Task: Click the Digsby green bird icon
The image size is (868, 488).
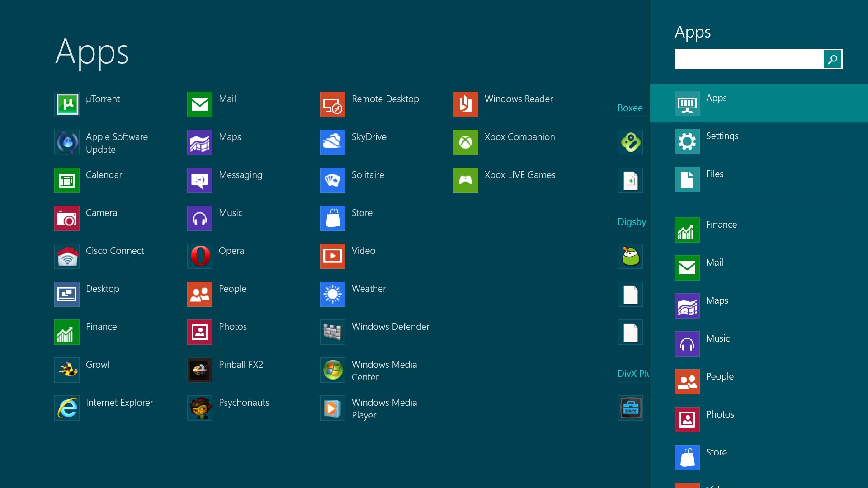Action: tap(630, 256)
